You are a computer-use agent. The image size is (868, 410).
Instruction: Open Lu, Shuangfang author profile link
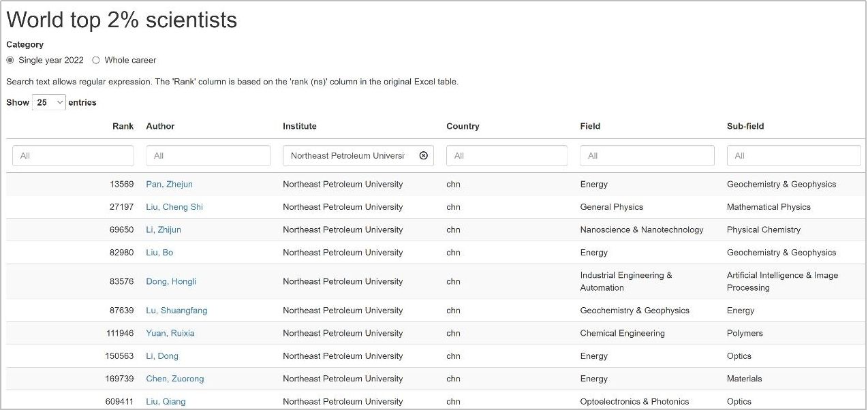[x=176, y=311]
